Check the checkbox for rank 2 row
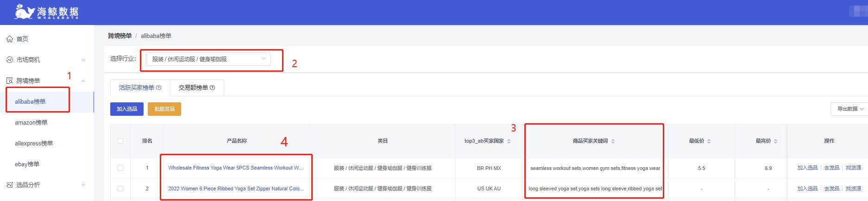Viewport: 868px width, 201px height. point(120,188)
